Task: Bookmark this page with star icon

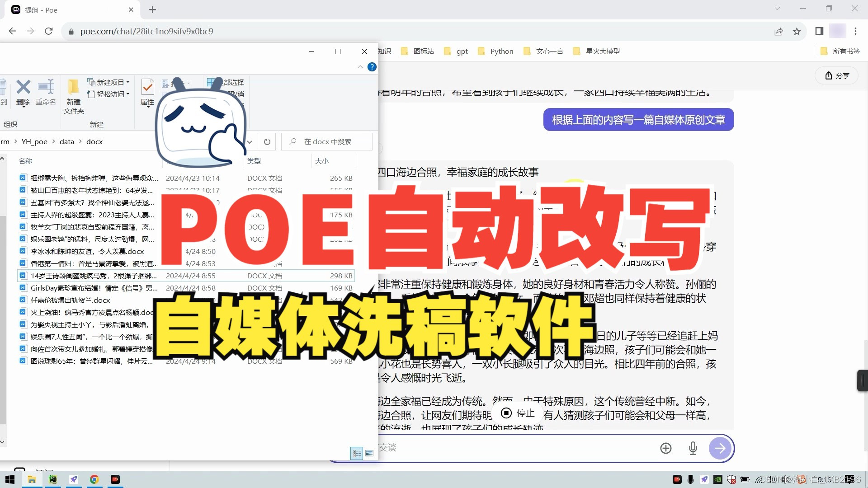Action: click(797, 31)
